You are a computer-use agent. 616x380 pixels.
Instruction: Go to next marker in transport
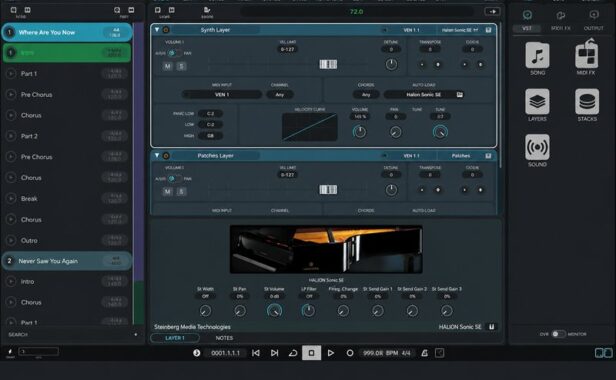click(x=274, y=353)
